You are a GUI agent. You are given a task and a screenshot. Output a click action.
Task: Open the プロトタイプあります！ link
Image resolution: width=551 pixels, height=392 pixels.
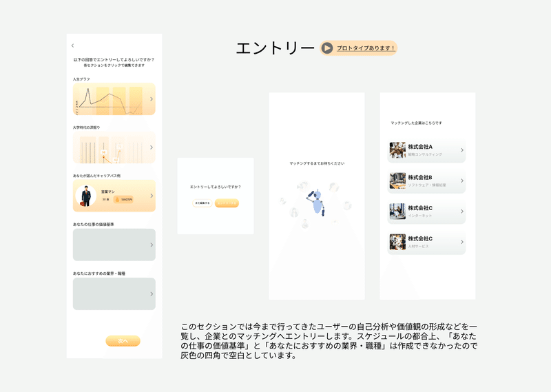pos(366,48)
